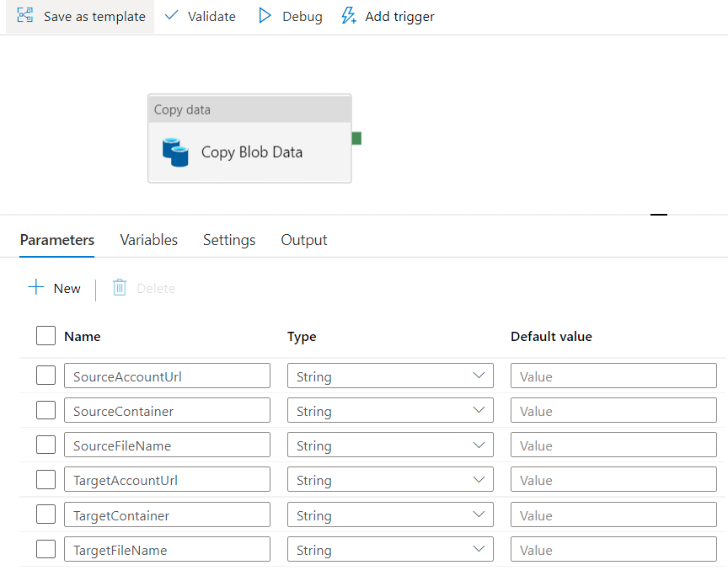Click the Save as template icon
This screenshot has width=728, height=581.
point(23,16)
